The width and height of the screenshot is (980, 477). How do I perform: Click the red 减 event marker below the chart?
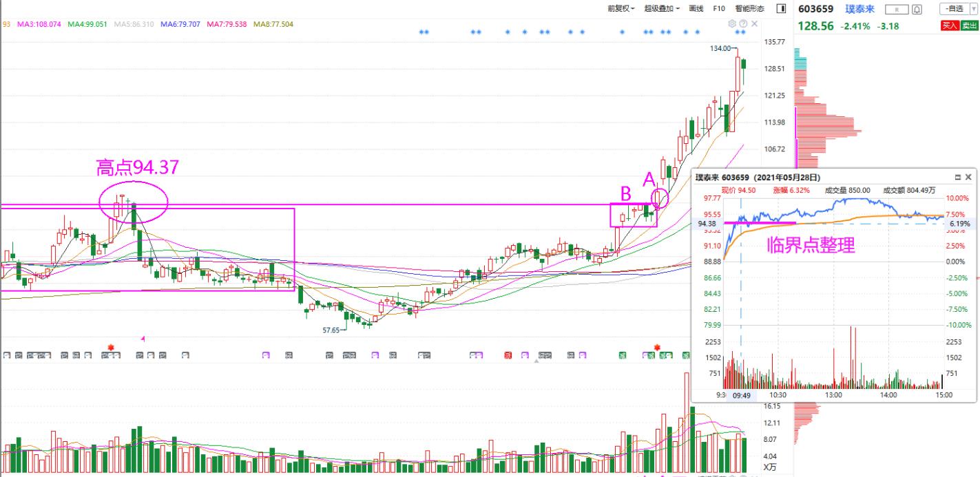508,355
